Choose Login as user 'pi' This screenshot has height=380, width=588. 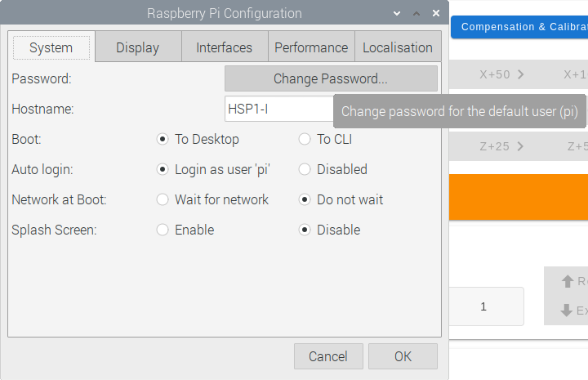(163, 169)
